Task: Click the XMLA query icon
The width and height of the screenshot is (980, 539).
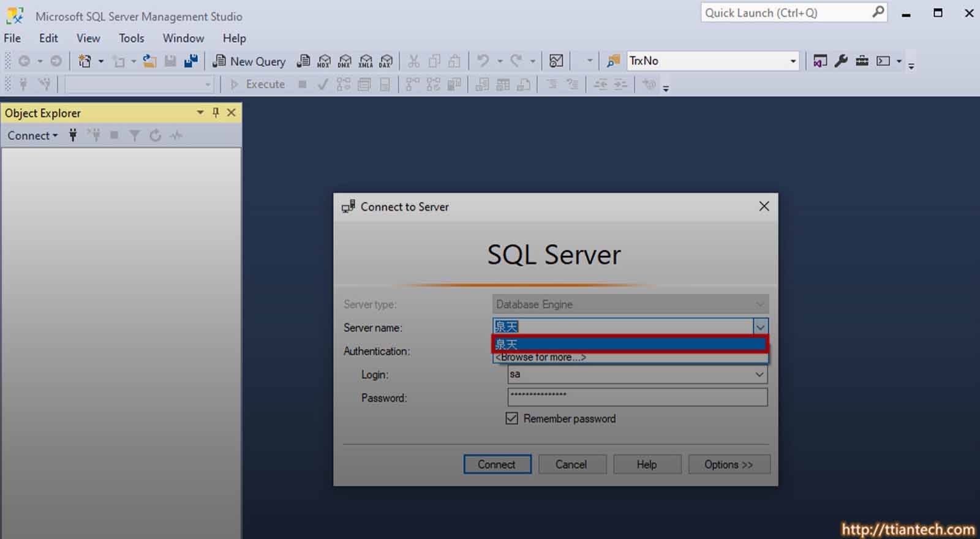Action: [x=366, y=61]
